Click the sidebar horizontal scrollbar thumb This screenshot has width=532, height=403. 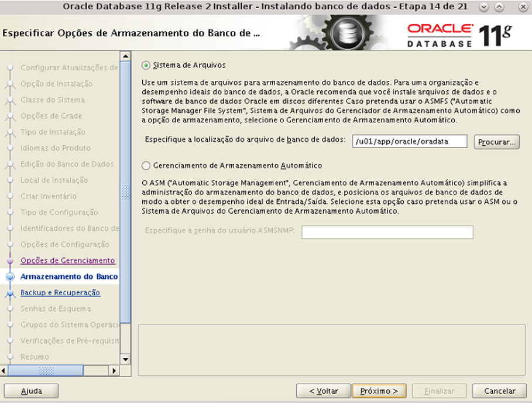[46, 371]
